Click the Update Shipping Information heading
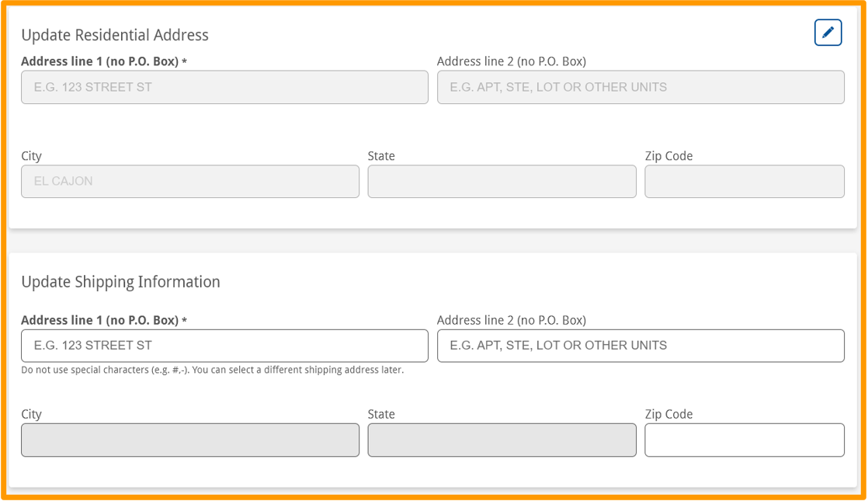Viewport: 868px width, 501px height. (120, 282)
